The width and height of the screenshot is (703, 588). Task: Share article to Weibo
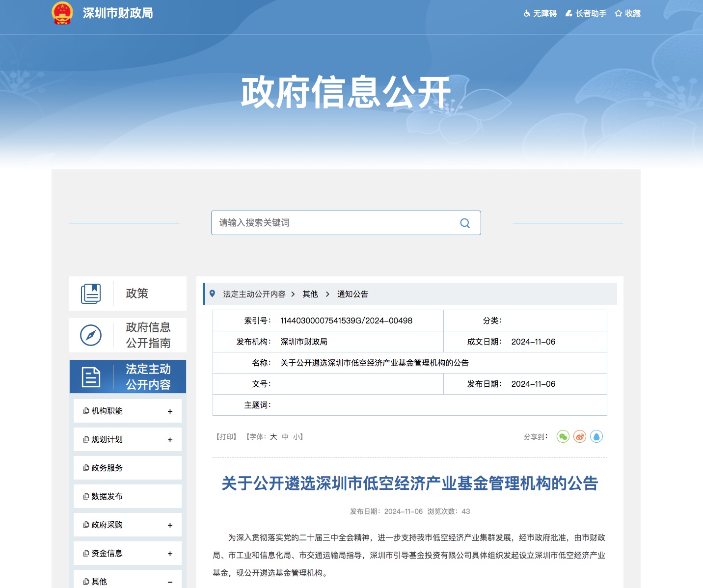pyautogui.click(x=580, y=436)
